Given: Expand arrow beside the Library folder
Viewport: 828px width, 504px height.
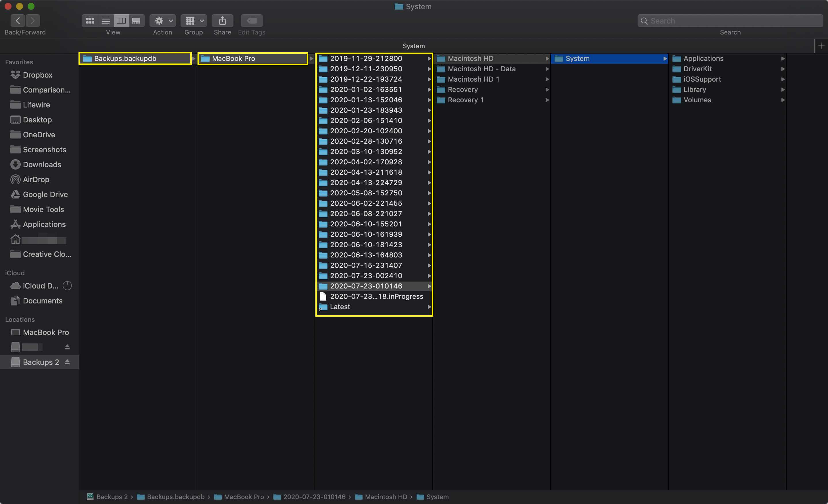Looking at the screenshot, I should pyautogui.click(x=783, y=90).
